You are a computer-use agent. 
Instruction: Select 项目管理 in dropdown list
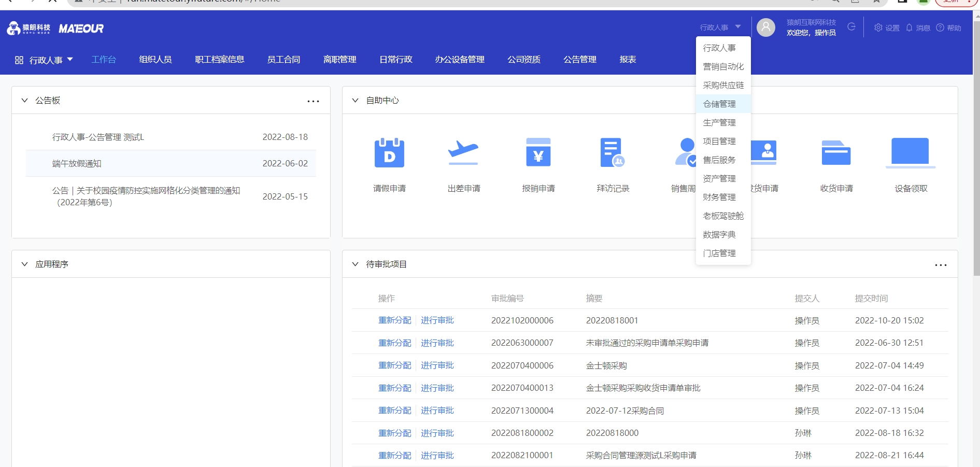(x=723, y=141)
